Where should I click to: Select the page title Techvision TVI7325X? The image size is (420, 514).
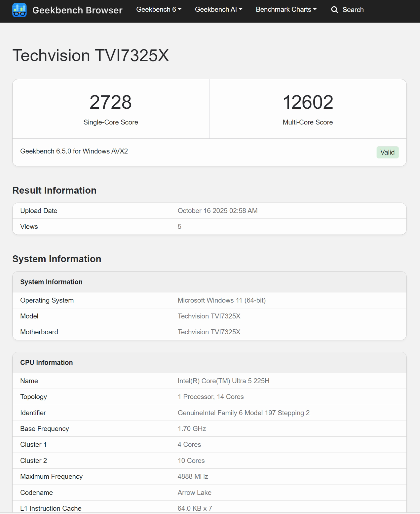coord(90,55)
